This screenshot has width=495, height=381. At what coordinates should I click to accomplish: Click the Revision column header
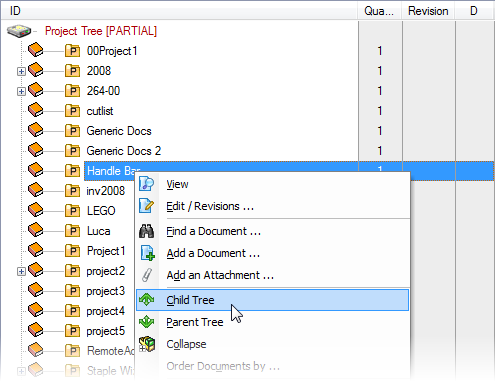(x=428, y=11)
